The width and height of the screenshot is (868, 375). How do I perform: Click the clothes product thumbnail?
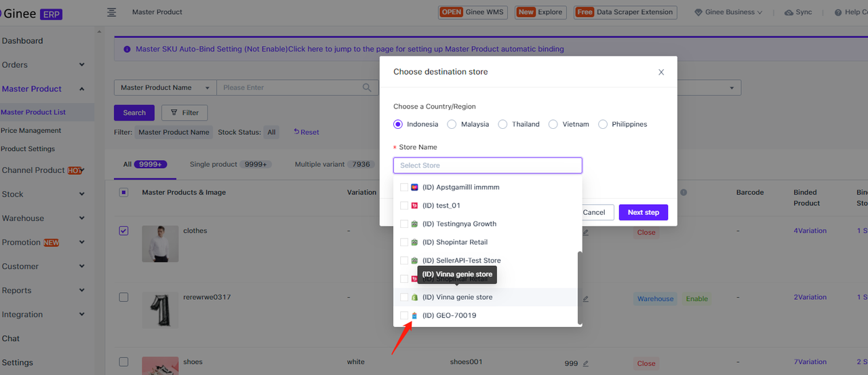pyautogui.click(x=161, y=243)
